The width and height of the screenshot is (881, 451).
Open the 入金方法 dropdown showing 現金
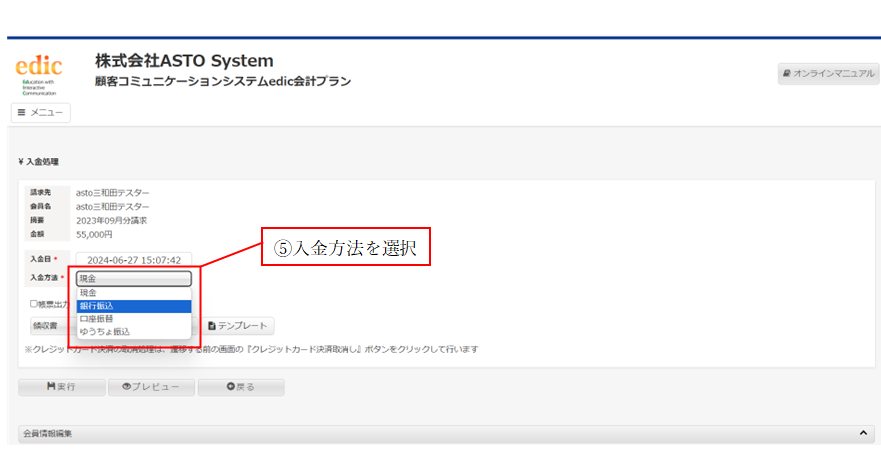pos(134,279)
